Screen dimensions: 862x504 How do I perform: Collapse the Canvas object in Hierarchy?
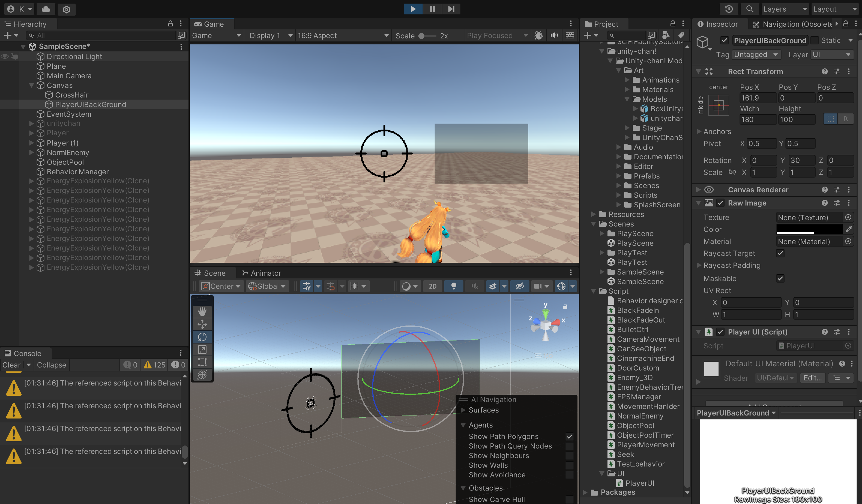[32, 85]
